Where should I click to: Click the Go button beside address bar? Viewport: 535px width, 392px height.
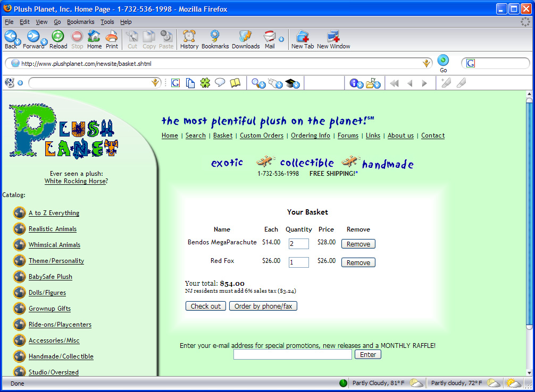point(443,61)
